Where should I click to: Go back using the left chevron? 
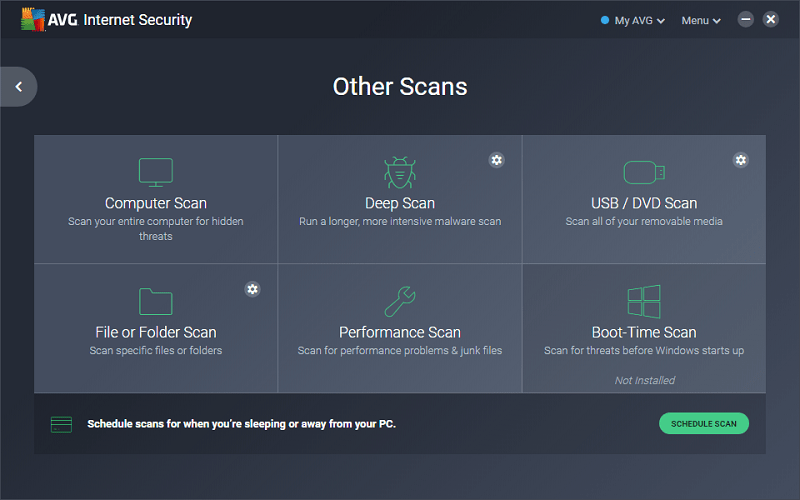[x=19, y=87]
